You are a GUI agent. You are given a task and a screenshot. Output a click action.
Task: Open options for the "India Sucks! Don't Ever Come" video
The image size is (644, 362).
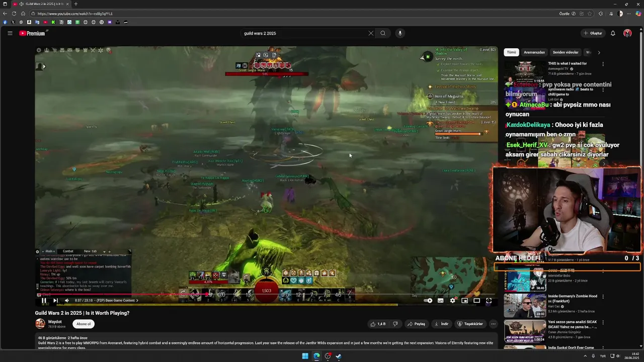pos(603,348)
